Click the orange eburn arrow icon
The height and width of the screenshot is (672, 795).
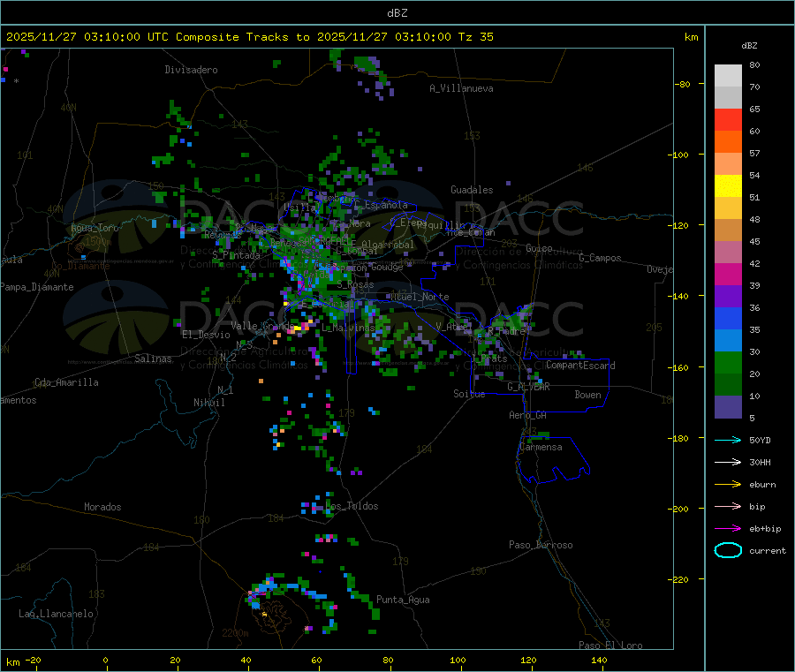[x=728, y=485]
